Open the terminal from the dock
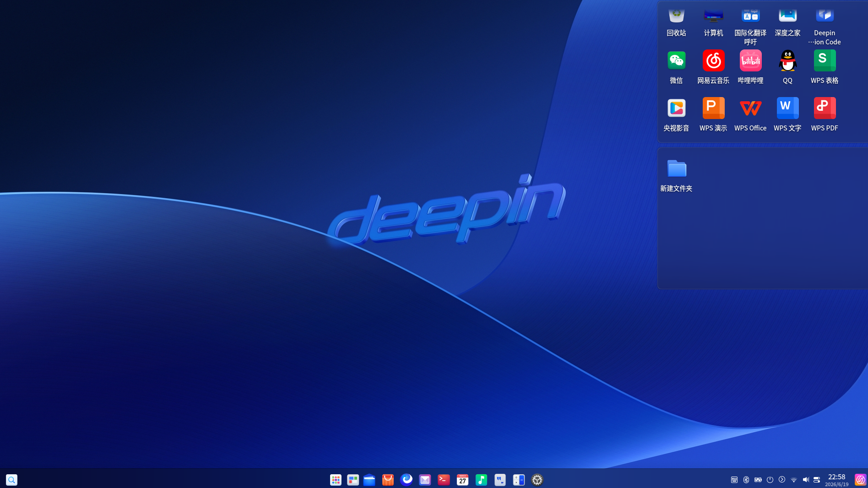Viewport: 868px width, 488px height. 444,480
